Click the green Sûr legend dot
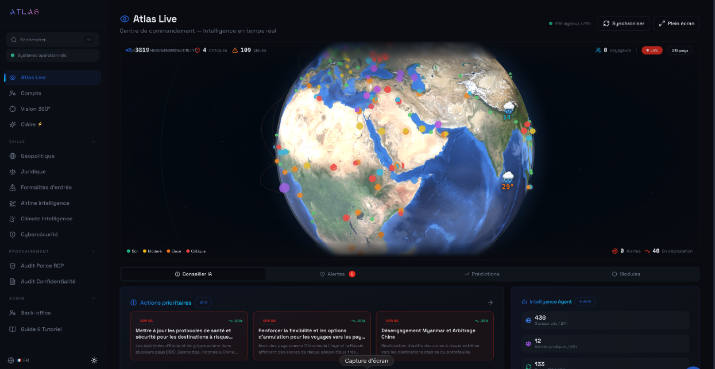Screen dimensions: 715x369 pyautogui.click(x=129, y=251)
